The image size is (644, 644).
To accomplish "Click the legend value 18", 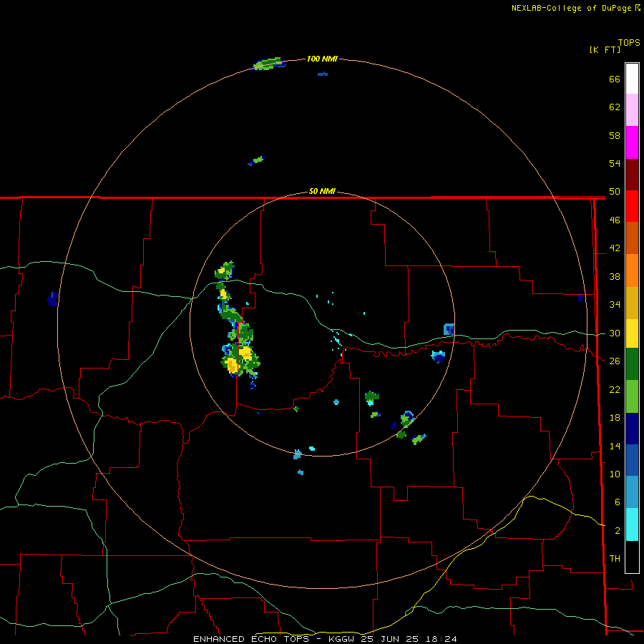I will point(615,418).
